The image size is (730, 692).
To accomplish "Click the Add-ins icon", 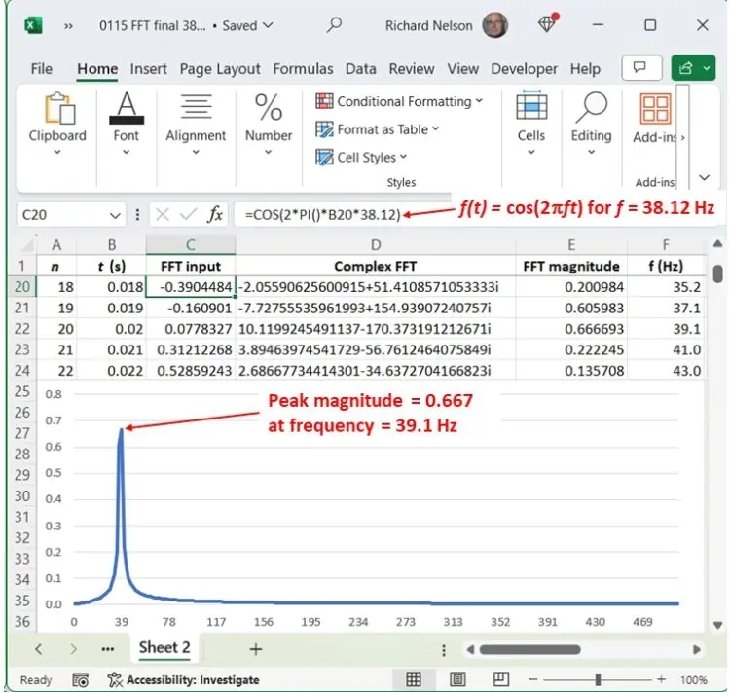I will click(x=655, y=120).
